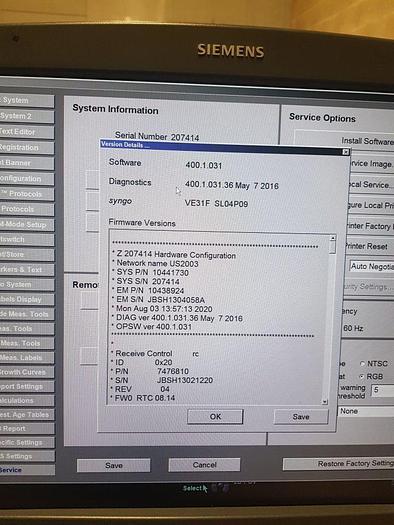Open Calculations in sidebar

click(27, 400)
